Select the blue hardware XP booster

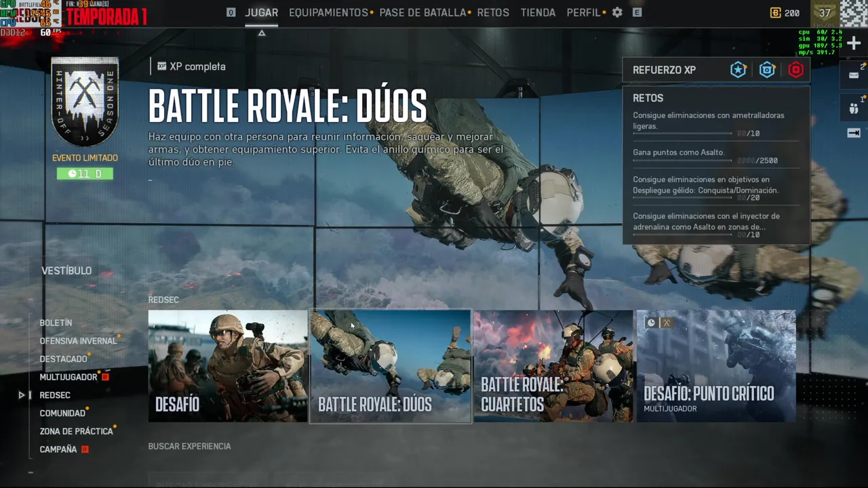point(767,70)
